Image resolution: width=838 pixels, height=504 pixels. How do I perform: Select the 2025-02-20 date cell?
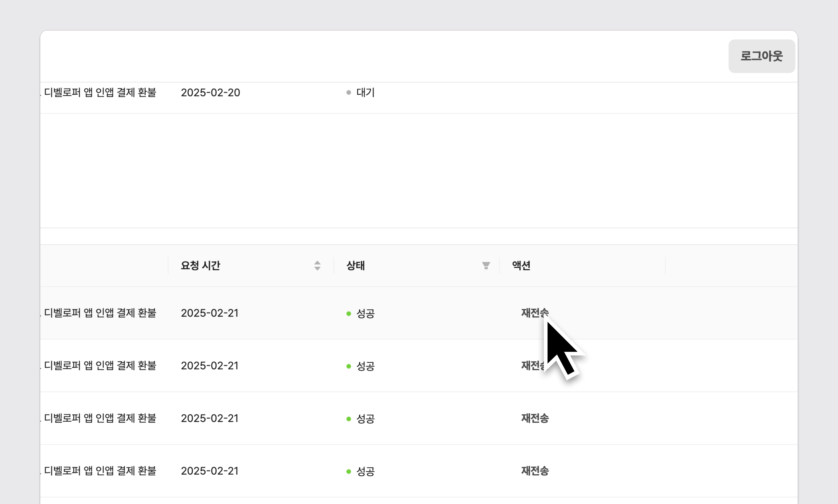210,92
